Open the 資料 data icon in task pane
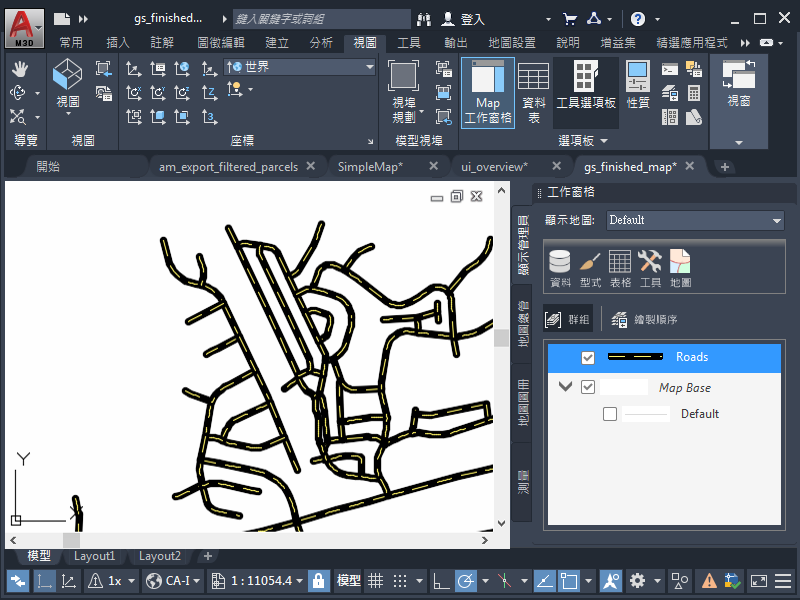This screenshot has height=600, width=800. [x=560, y=268]
